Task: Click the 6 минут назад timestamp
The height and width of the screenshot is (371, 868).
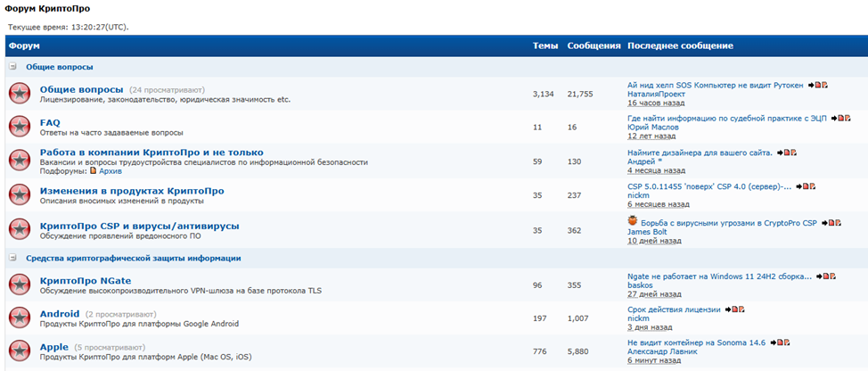Action: pyautogui.click(x=654, y=360)
